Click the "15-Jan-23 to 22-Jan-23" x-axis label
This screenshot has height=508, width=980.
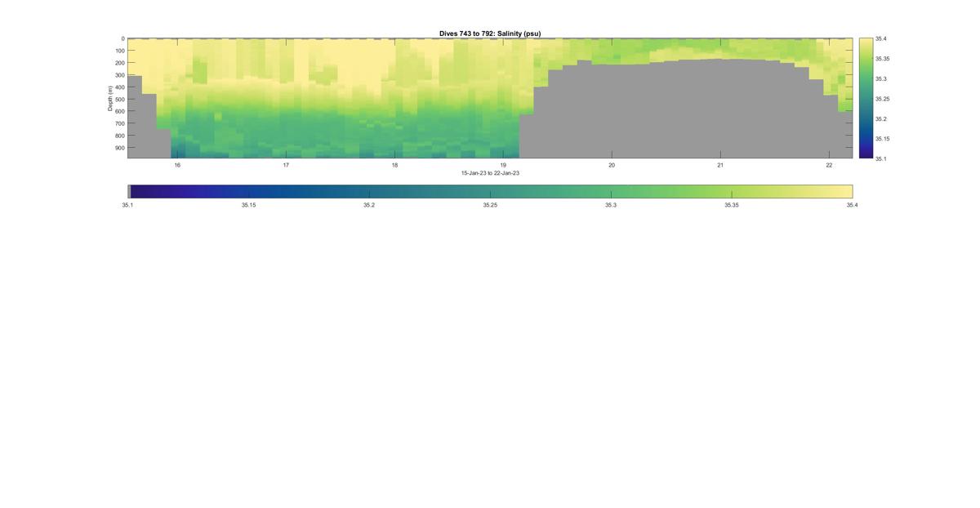pos(490,173)
